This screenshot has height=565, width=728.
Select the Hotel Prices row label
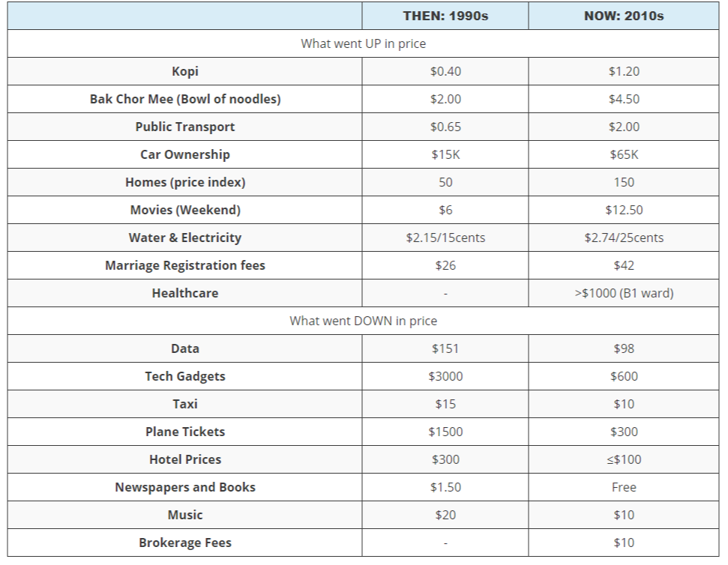coord(184,459)
